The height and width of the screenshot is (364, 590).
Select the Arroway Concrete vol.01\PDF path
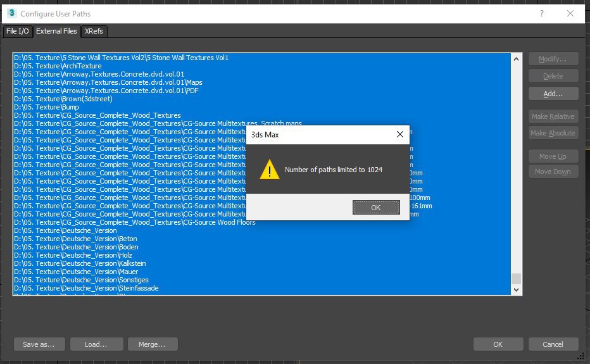(261, 91)
